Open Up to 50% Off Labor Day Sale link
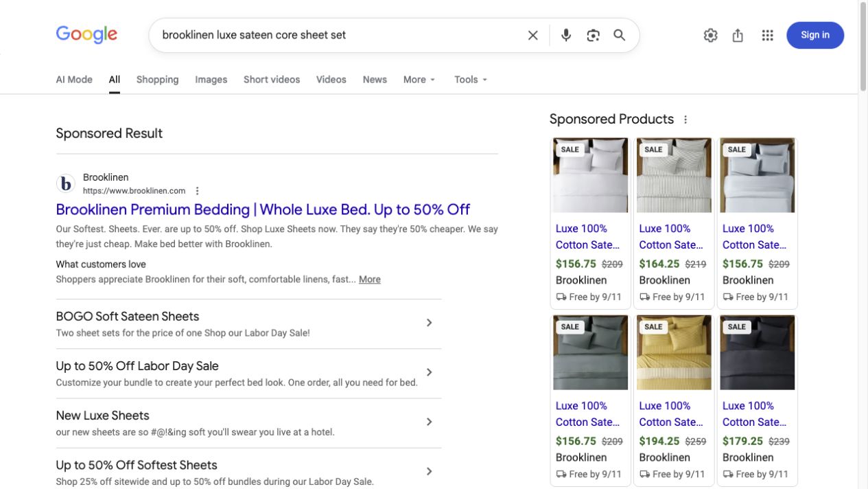Viewport: 868px width, 489px height. coord(137,366)
